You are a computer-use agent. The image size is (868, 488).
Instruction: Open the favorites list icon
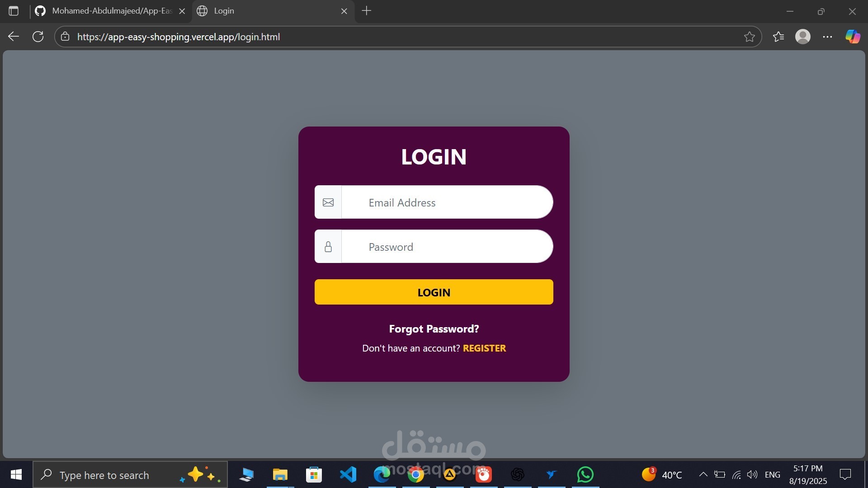point(778,37)
